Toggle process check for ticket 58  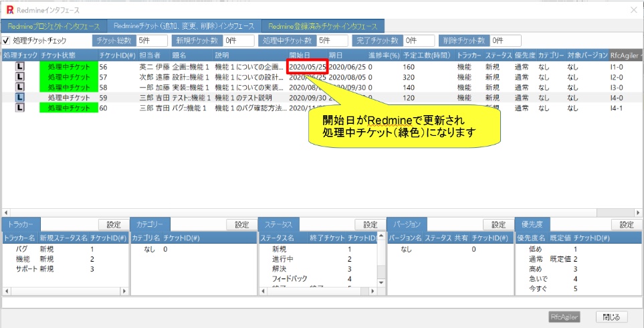(x=20, y=87)
